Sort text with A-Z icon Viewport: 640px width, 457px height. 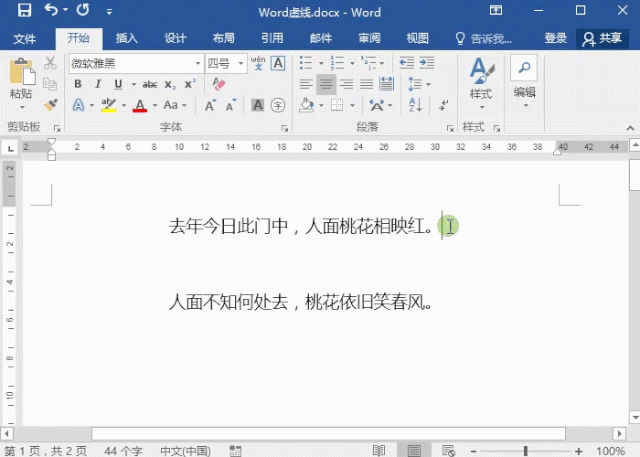pyautogui.click(x=415, y=105)
